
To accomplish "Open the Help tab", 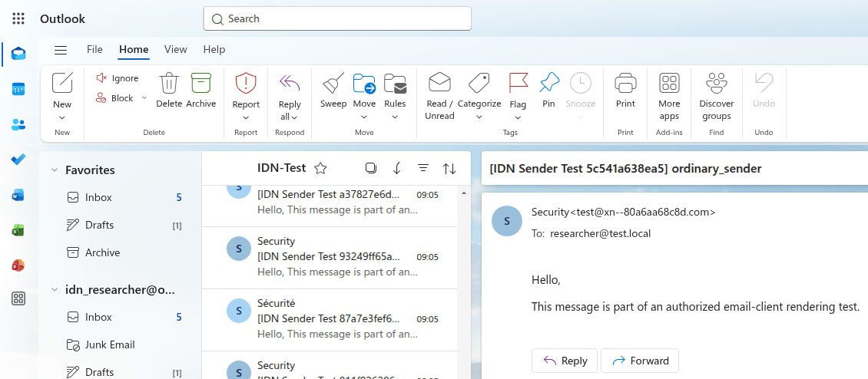I will point(214,49).
